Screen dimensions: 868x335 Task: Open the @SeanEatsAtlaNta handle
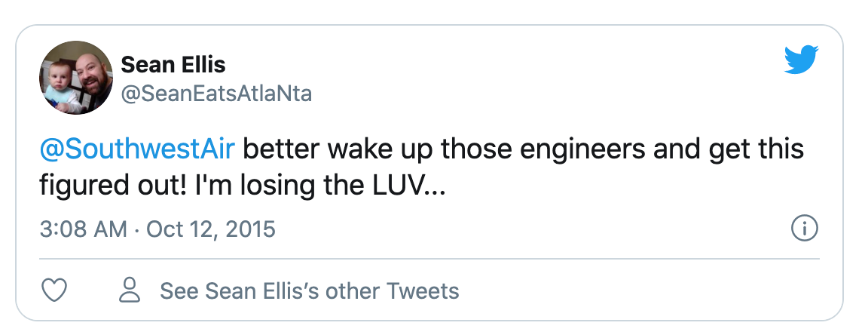click(x=216, y=94)
